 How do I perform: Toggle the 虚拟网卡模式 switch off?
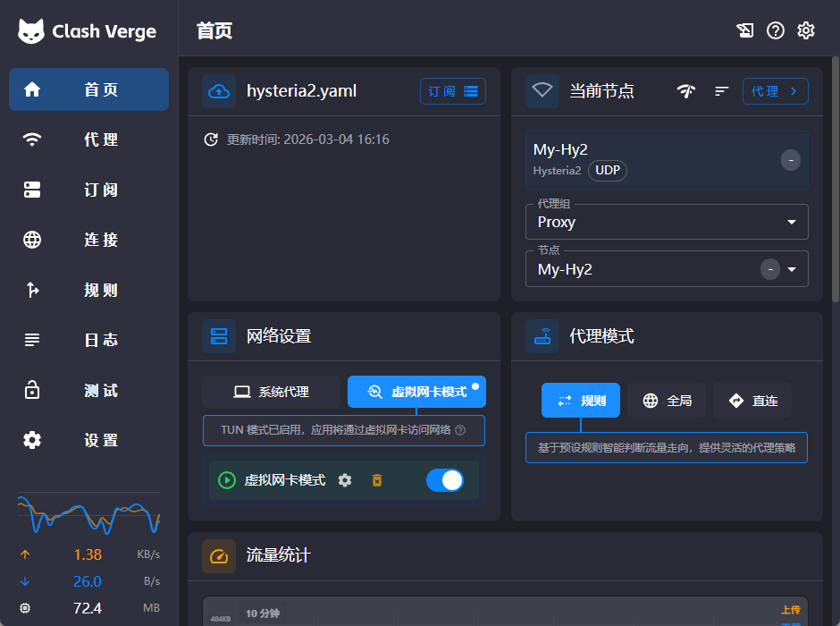click(x=445, y=480)
